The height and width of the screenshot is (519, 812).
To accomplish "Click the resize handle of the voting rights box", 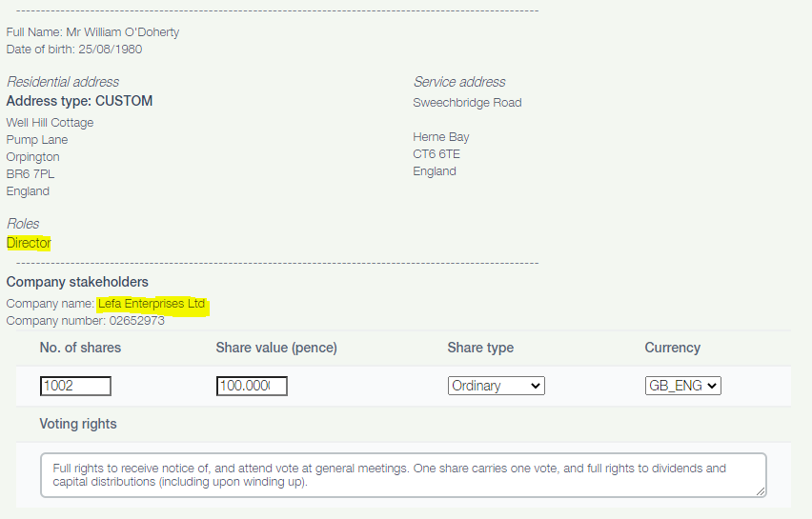I will click(x=761, y=491).
